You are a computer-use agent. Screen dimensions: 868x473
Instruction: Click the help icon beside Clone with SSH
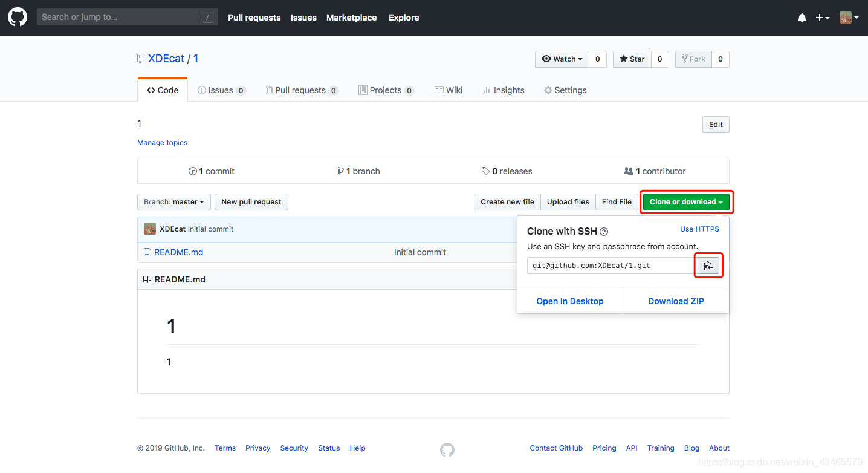pos(604,232)
